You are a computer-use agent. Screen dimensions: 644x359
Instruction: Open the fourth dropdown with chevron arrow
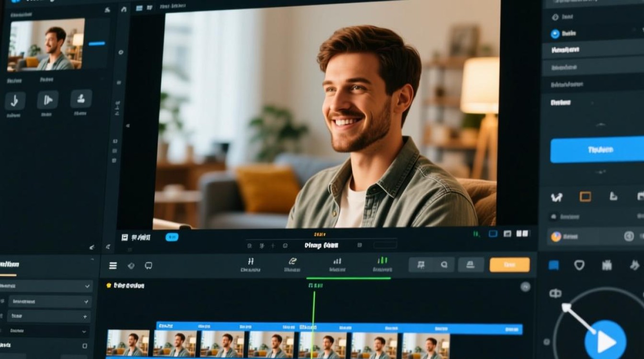(x=48, y=331)
